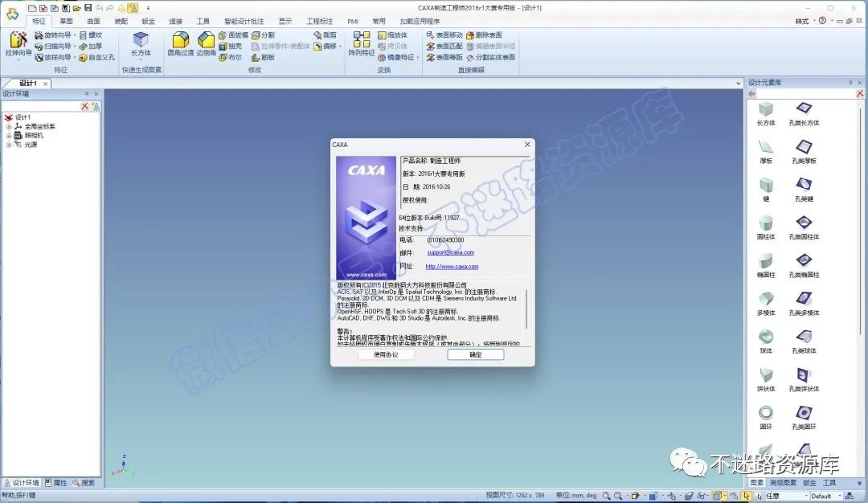Image resolution: width=868 pixels, height=503 pixels.
Task: Click the 镜像特征 mirror feature tool
Action: (395, 57)
